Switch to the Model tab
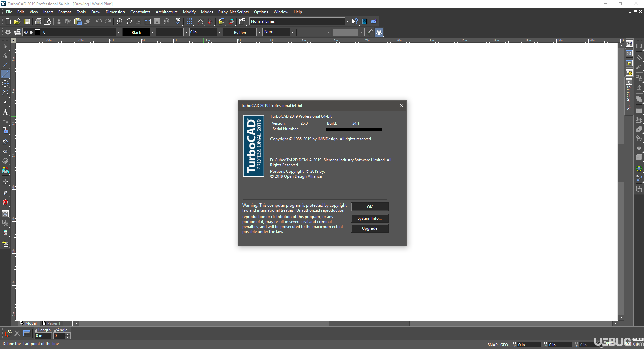Screen dimensions: 644x349 pos(29,323)
